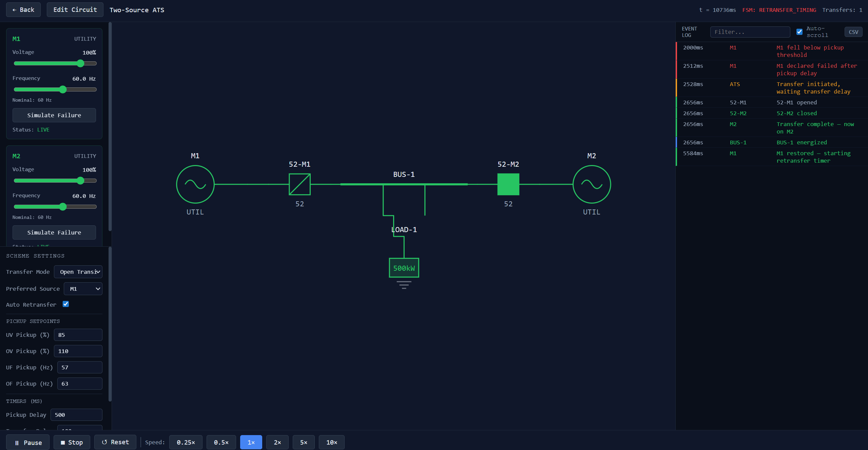Click the OF Pickup (Hz) field
Image resolution: width=868 pixels, height=450 pixels.
point(80,384)
